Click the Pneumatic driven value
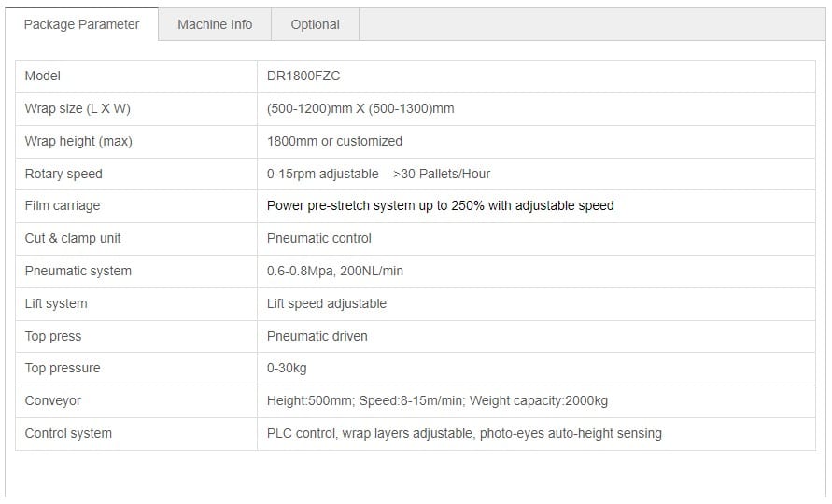The height and width of the screenshot is (504, 832). point(317,336)
